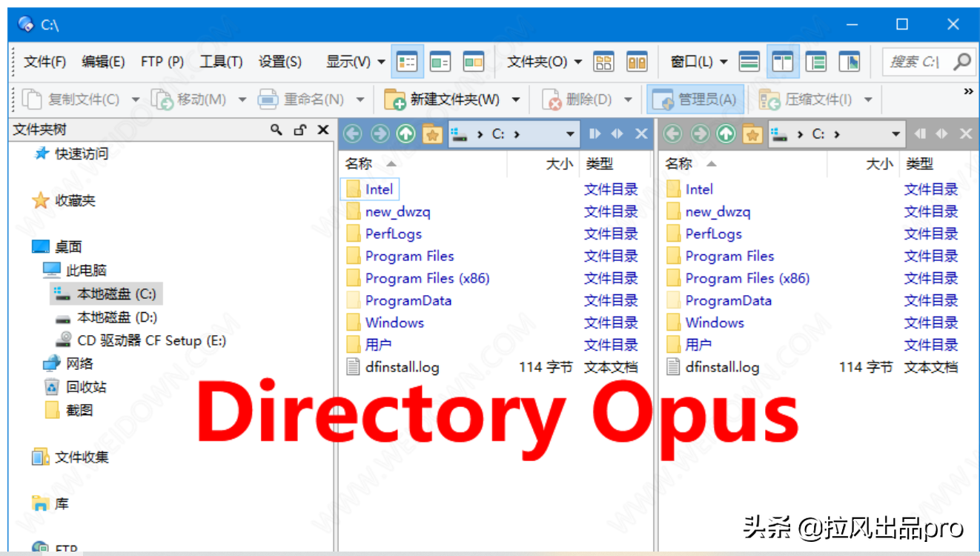
Task: Click the 移动(M) move button
Action: (189, 99)
